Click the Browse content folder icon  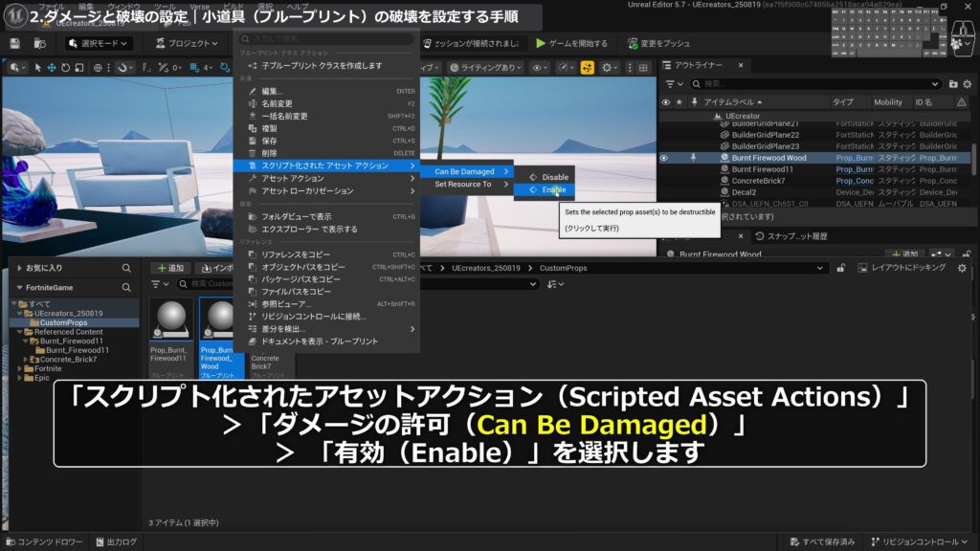click(40, 43)
